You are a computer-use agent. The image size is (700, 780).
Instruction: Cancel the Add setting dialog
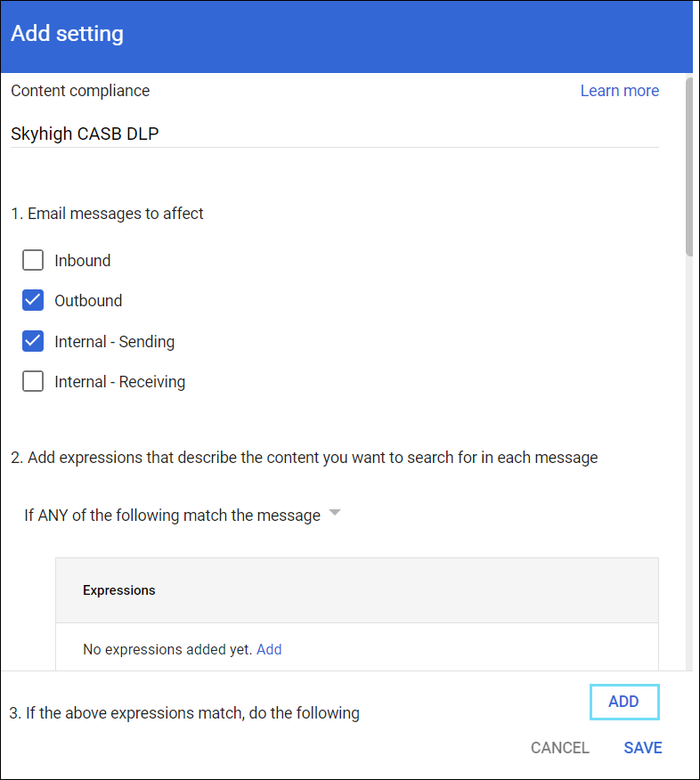pyautogui.click(x=559, y=748)
